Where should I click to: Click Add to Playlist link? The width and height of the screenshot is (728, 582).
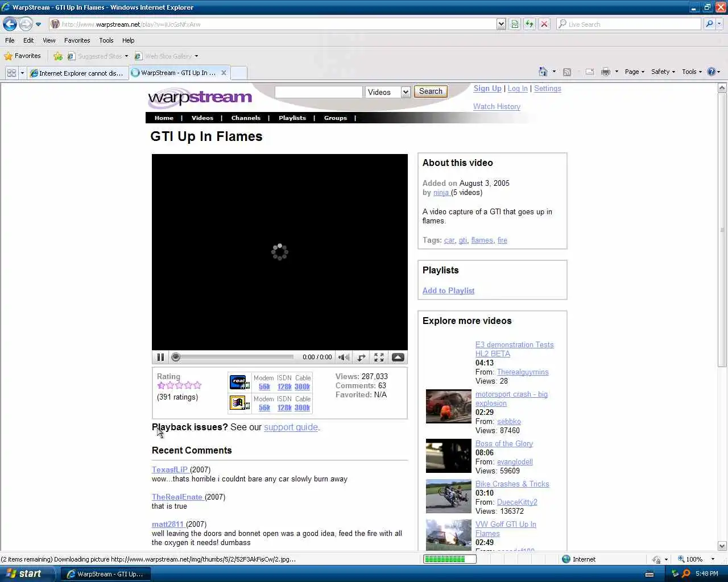[448, 290]
